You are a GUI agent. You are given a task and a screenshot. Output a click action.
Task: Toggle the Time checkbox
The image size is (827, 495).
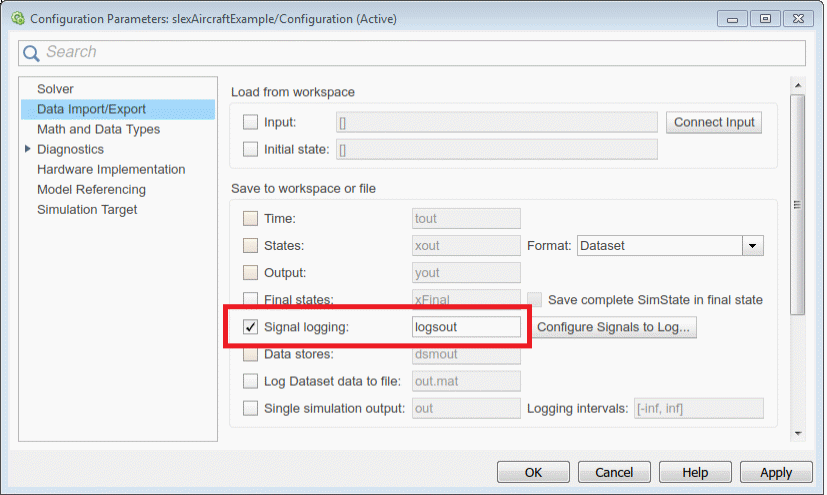[250, 218]
